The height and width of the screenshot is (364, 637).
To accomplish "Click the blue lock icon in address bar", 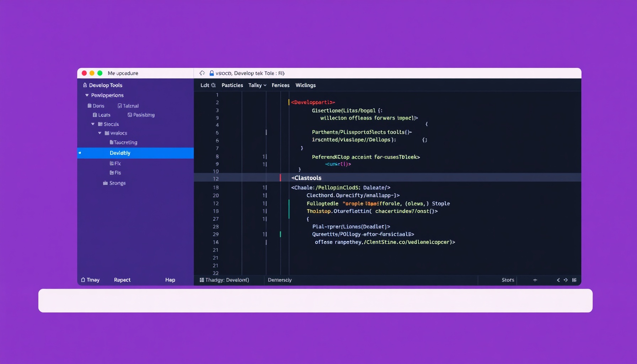I will tap(212, 73).
